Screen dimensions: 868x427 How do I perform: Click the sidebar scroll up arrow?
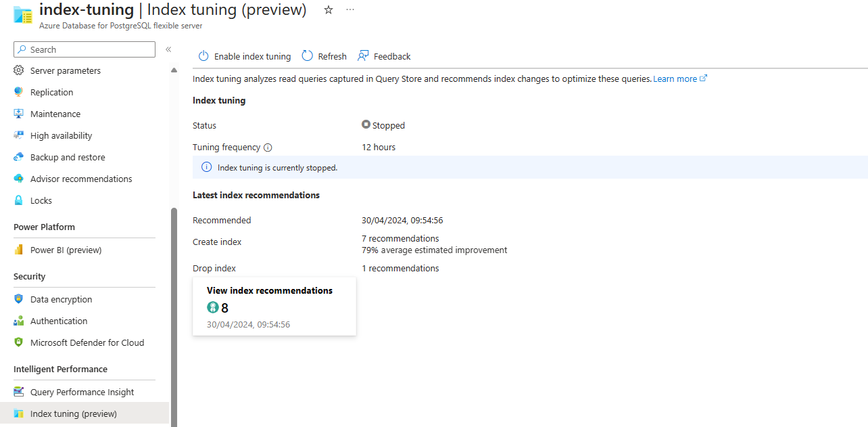tap(174, 70)
